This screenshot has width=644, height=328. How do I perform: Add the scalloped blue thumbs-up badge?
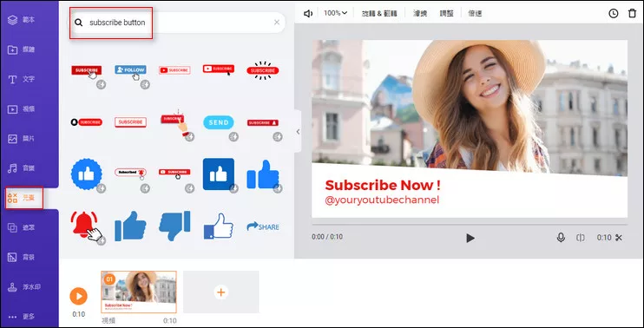tap(87, 174)
